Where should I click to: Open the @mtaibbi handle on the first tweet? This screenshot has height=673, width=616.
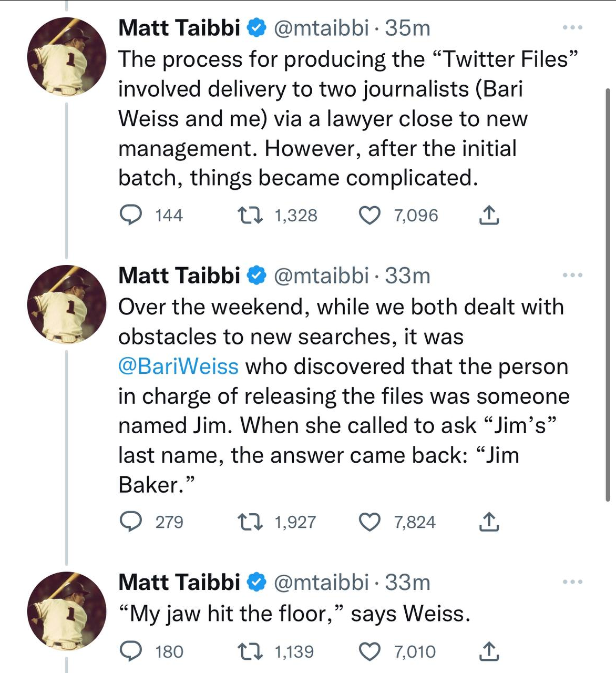coord(321,28)
